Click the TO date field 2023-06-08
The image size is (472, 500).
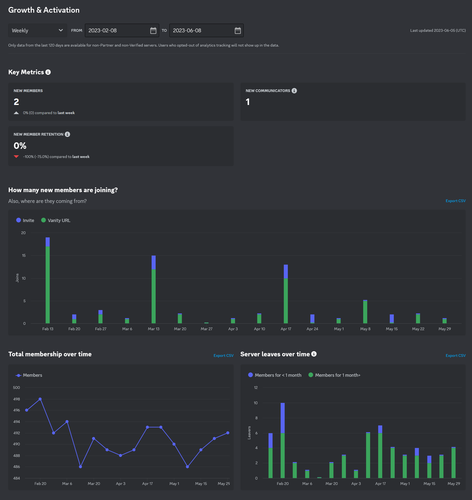(206, 30)
